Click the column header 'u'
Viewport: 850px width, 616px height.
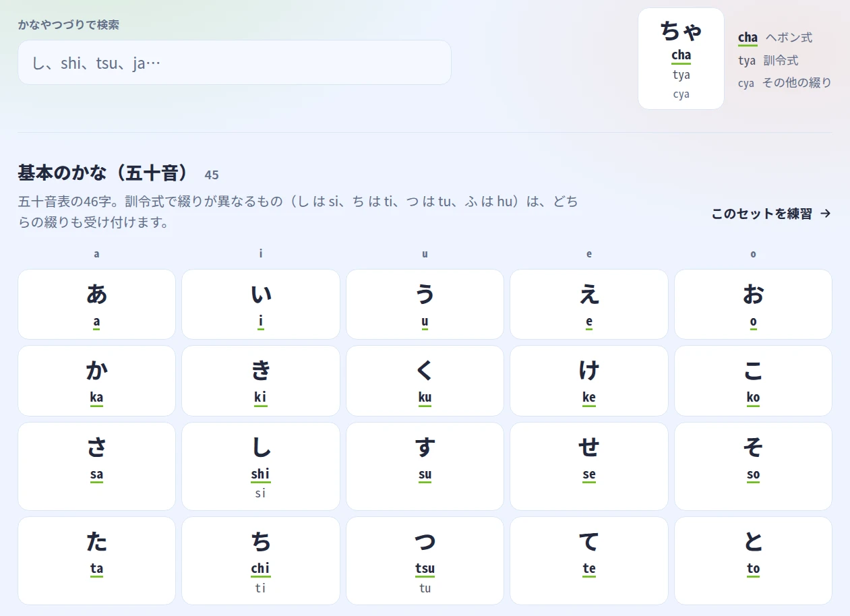(x=425, y=254)
